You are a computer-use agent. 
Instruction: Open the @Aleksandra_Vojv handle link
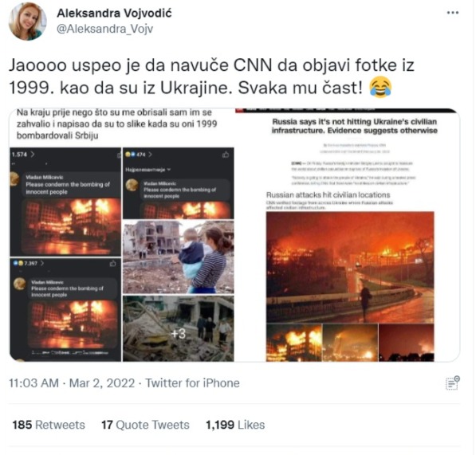(x=104, y=29)
